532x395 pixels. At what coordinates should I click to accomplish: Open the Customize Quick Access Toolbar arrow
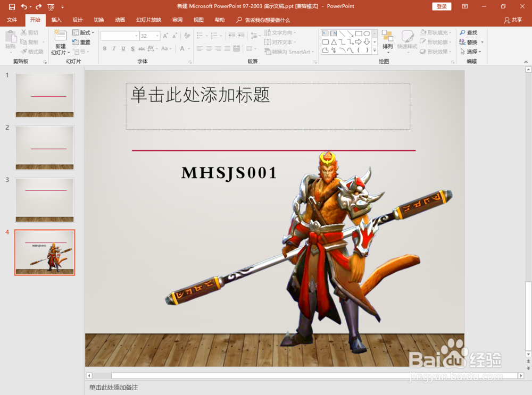tap(62, 7)
